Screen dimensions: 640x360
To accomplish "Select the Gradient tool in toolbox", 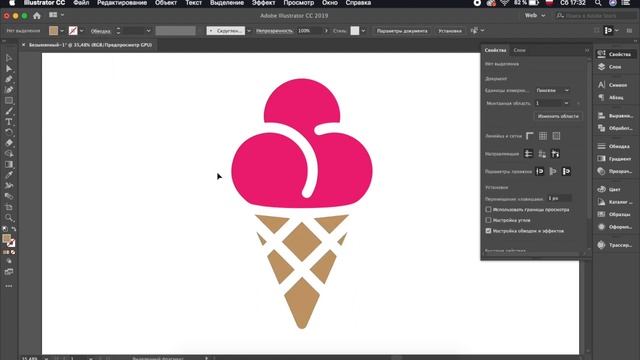I will click(x=9, y=164).
